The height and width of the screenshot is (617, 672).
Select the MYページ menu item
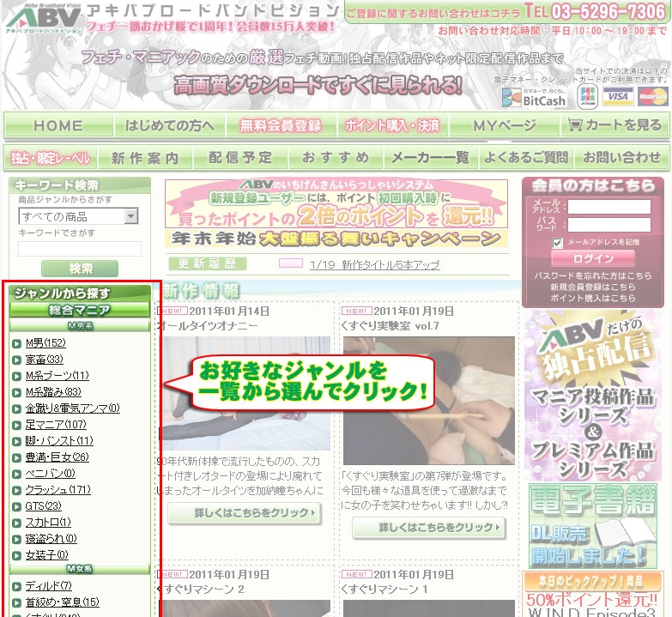pos(504,125)
